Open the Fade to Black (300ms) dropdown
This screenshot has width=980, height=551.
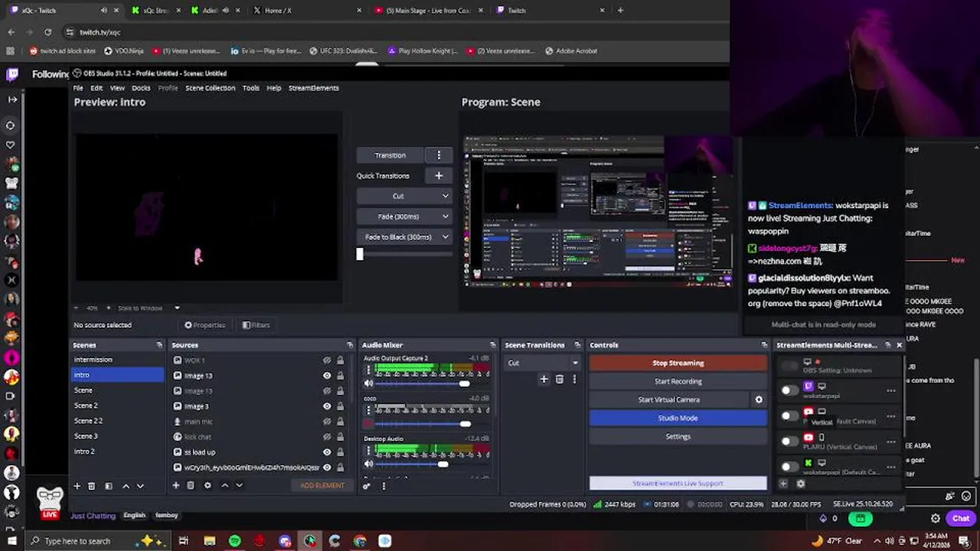pos(403,237)
